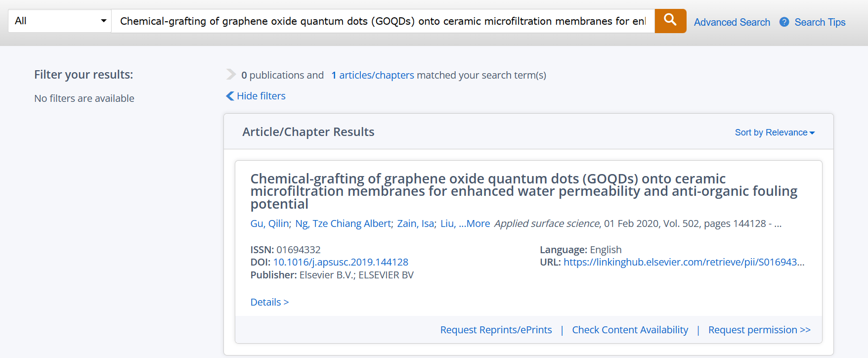The height and width of the screenshot is (358, 868).
Task: Open the Advanced Search link
Action: click(x=732, y=22)
